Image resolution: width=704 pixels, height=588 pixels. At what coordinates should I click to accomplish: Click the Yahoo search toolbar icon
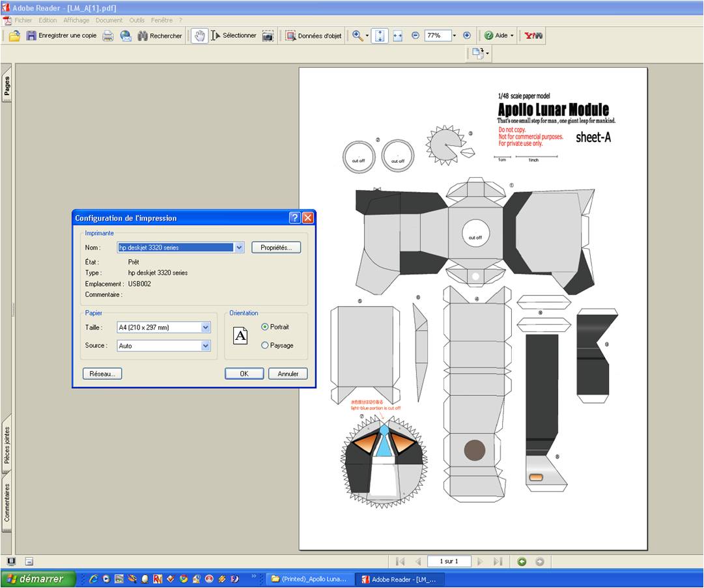pos(533,35)
